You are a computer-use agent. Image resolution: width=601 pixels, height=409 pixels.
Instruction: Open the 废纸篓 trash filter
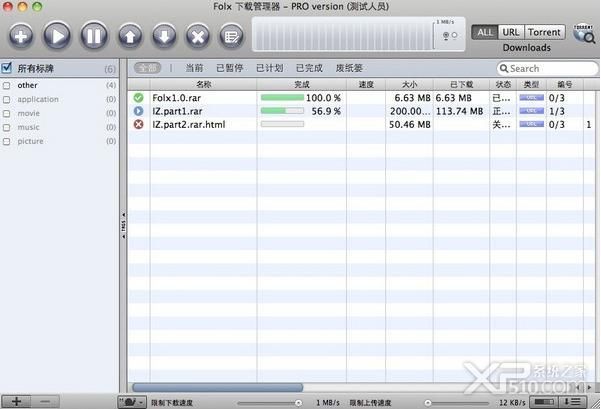[x=349, y=68]
